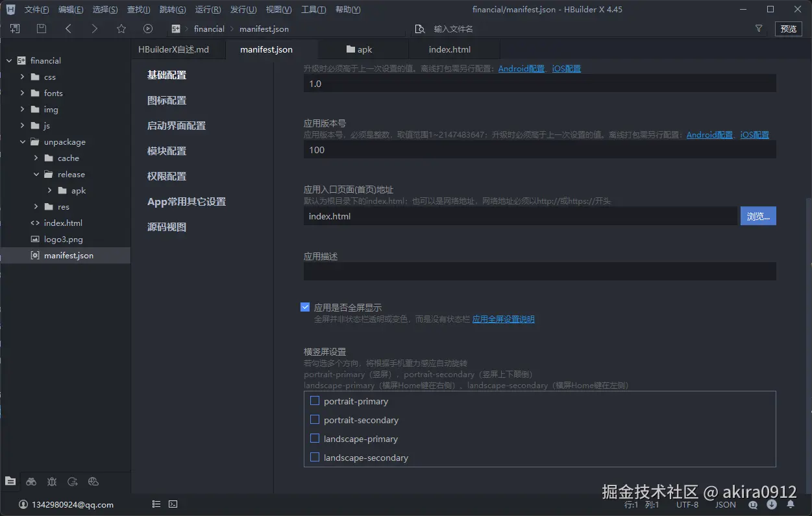Click the project type icon in breadcrumb
812x516 pixels.
click(175, 29)
